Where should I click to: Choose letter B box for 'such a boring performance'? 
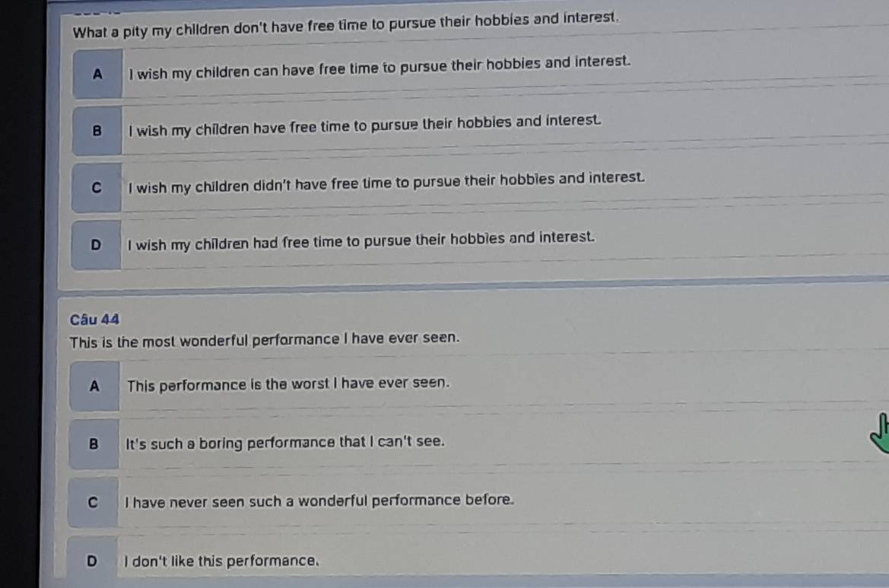click(x=94, y=444)
